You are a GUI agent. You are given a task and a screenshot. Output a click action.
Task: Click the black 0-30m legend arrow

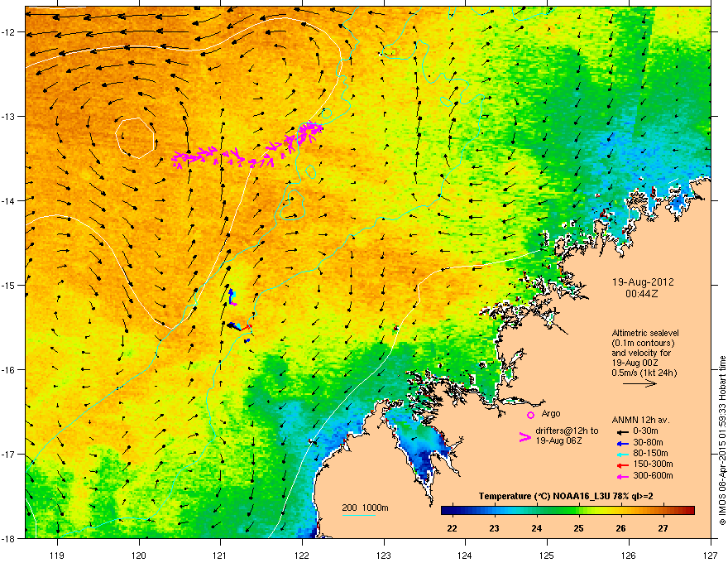tap(622, 431)
